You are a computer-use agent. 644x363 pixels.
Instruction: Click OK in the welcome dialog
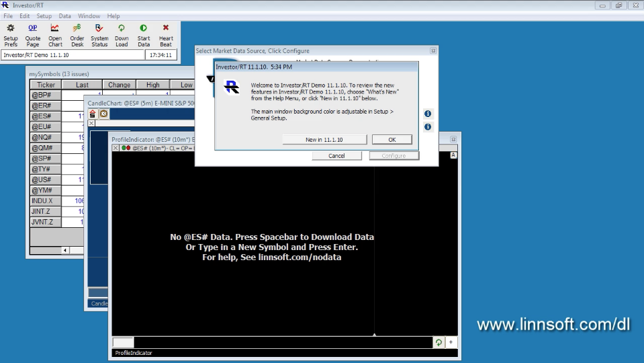coord(392,140)
